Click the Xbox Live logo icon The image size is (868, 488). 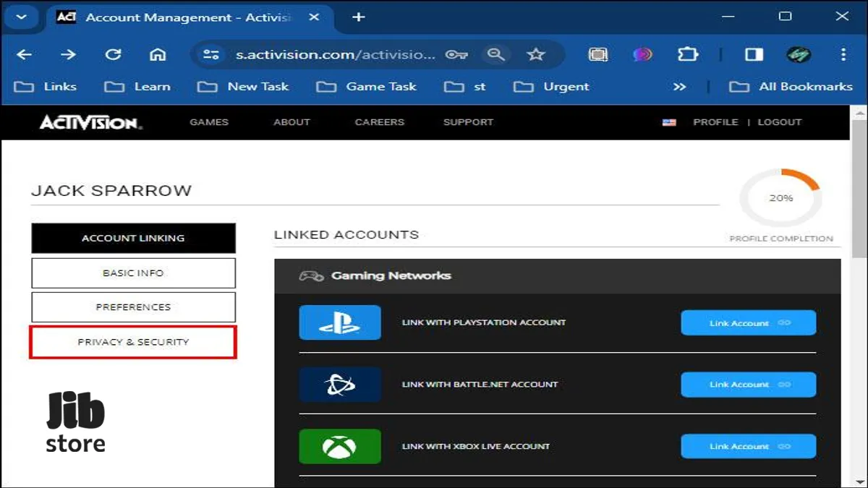point(340,446)
